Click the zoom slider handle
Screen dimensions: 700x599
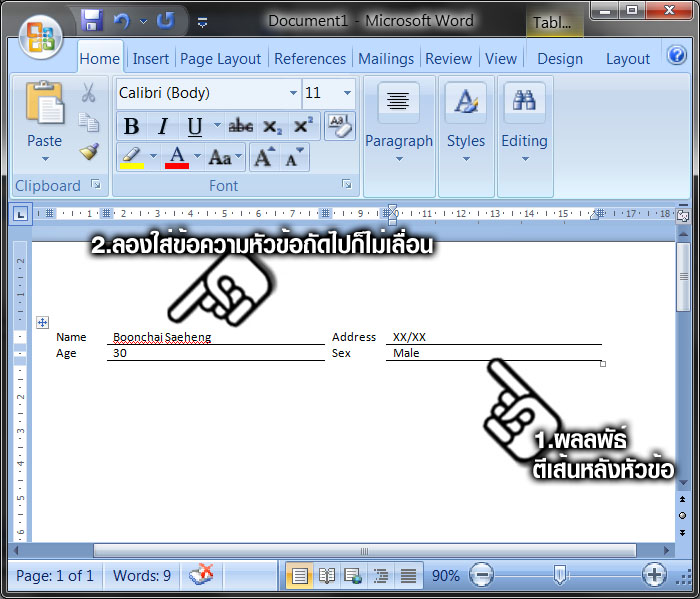tap(561, 575)
